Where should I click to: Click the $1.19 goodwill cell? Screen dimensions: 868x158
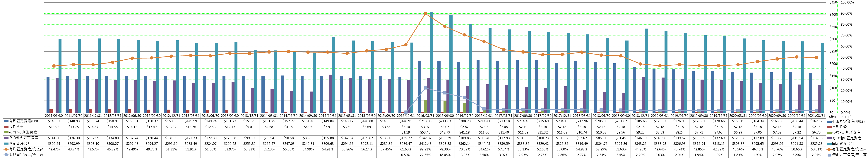(x=406, y=132)
